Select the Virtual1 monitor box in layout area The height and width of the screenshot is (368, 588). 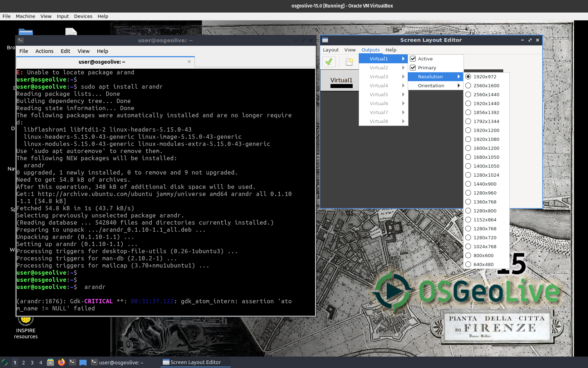coord(339,80)
